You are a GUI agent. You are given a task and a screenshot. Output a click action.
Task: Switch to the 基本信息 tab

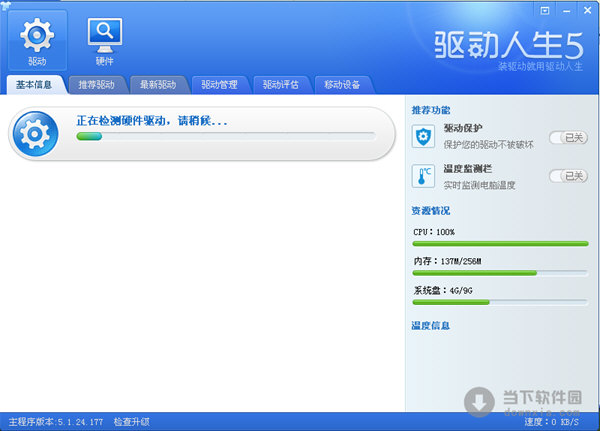[34, 85]
